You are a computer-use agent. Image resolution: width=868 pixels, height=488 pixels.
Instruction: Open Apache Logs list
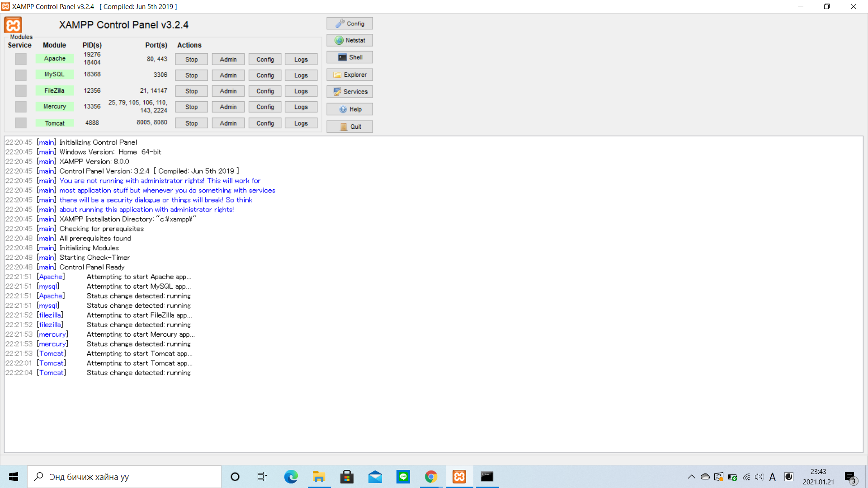coord(301,60)
